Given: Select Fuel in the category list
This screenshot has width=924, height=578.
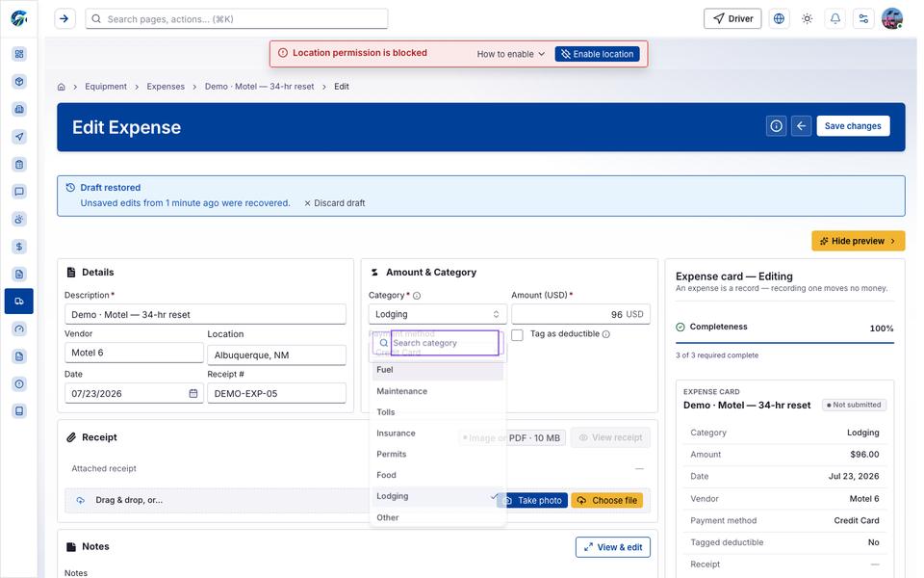Looking at the screenshot, I should (x=438, y=370).
